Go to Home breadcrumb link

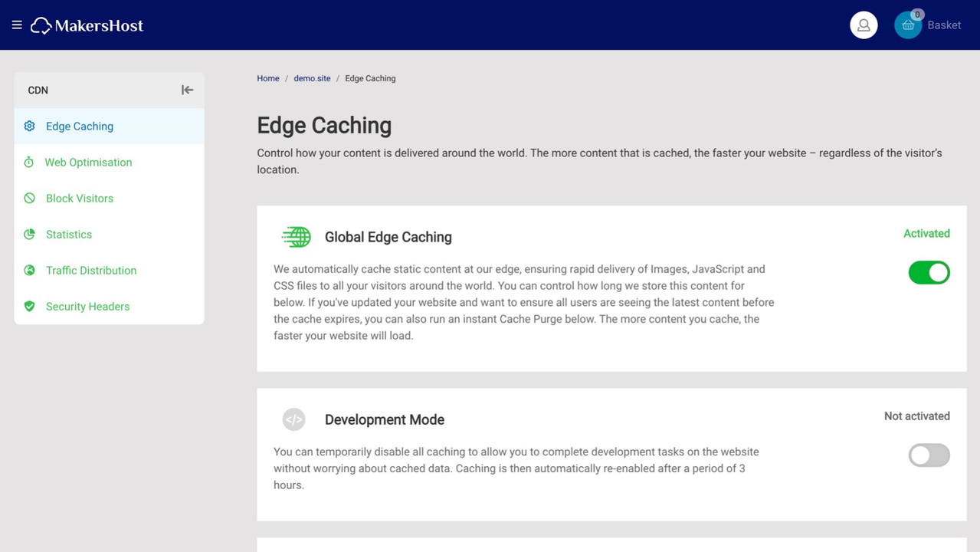pyautogui.click(x=268, y=78)
